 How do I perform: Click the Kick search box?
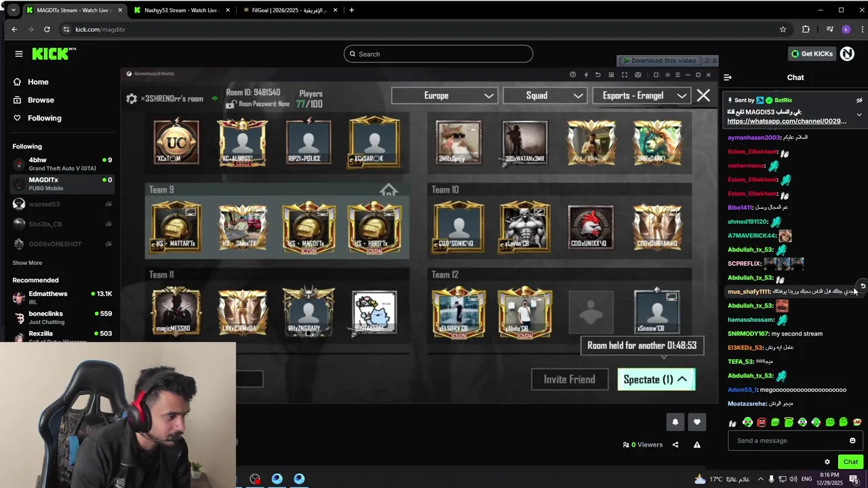[438, 54]
